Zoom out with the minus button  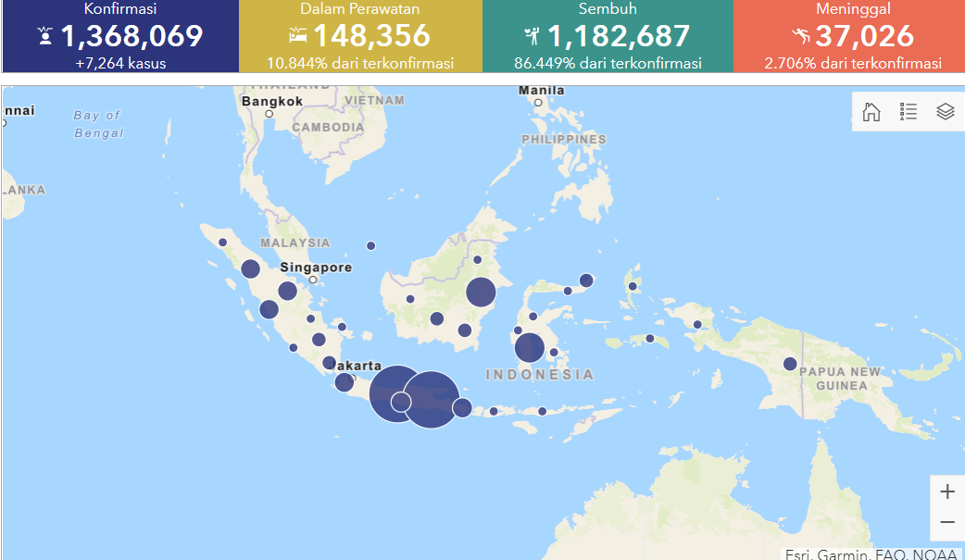pos(946,523)
